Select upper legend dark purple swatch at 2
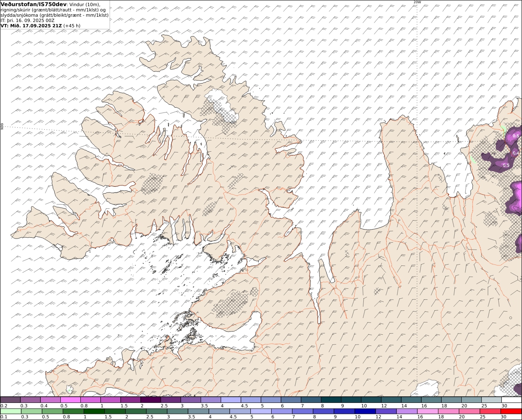Screen dimensions: 522x420 coord(150,400)
